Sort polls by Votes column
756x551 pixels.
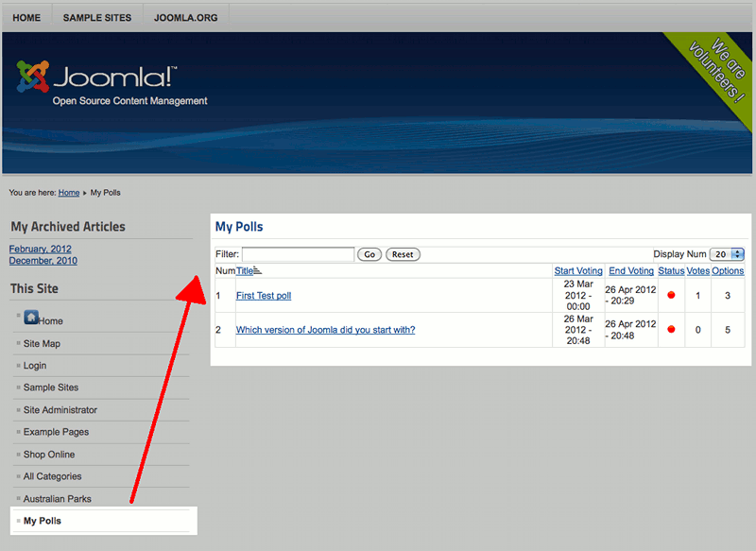pyautogui.click(x=698, y=271)
